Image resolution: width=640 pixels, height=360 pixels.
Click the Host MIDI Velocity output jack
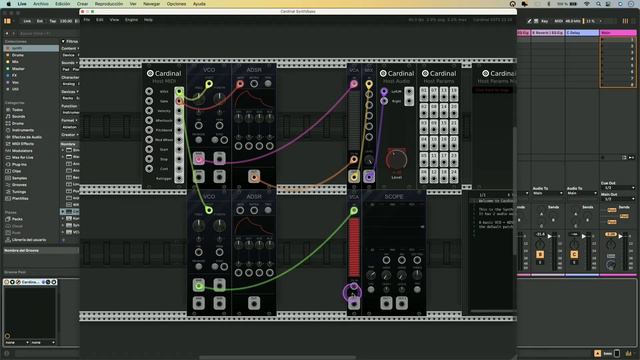coord(179,110)
